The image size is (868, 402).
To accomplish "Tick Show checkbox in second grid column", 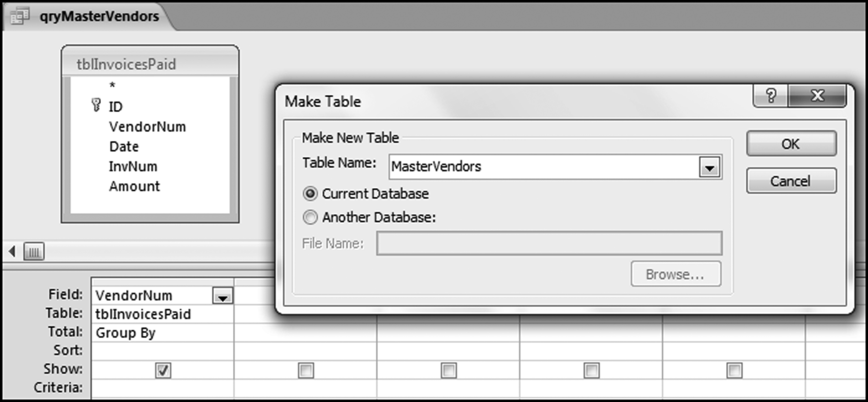I will click(x=306, y=370).
